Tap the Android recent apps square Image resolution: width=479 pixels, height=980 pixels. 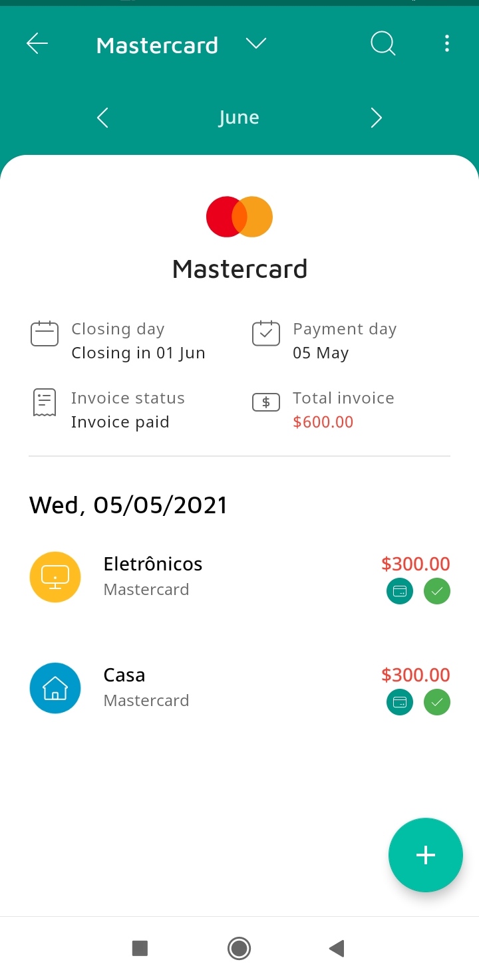140,948
